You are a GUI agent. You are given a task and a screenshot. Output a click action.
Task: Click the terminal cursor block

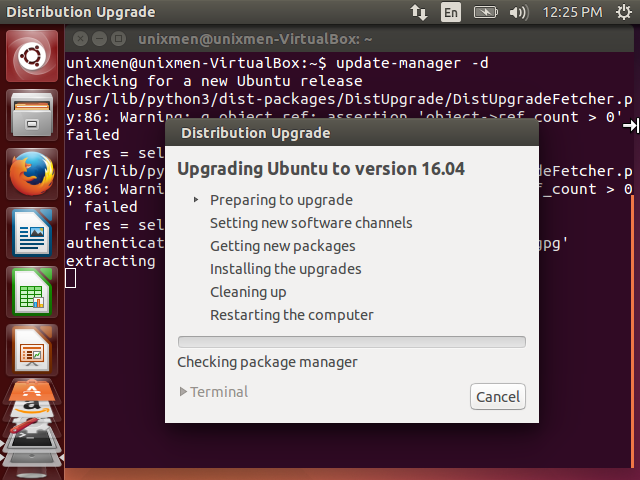pos(71,278)
